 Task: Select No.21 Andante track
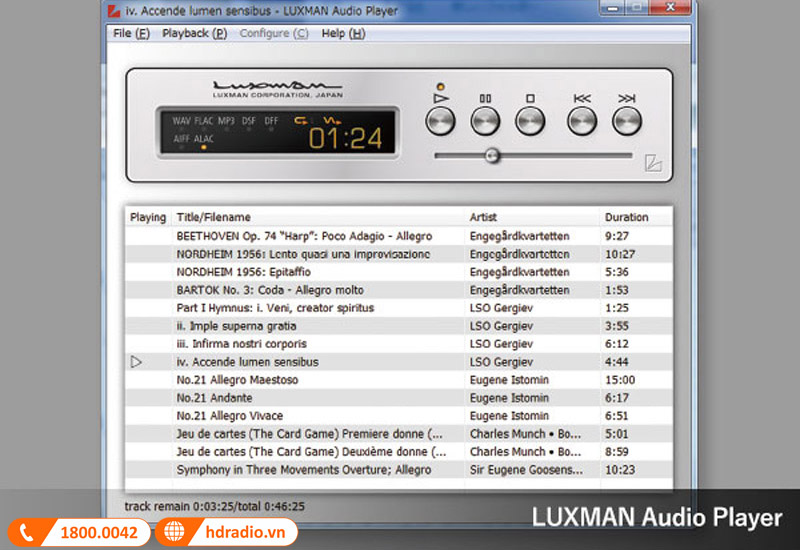399,398
